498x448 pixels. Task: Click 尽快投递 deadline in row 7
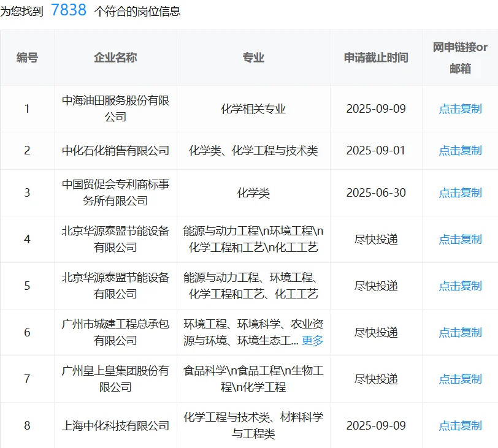pyautogui.click(x=376, y=379)
